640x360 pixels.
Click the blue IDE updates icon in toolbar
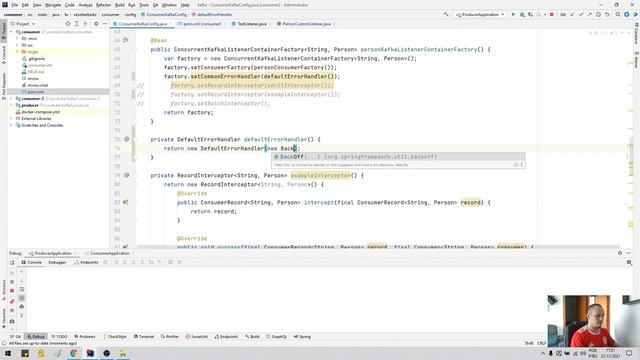[627, 14]
